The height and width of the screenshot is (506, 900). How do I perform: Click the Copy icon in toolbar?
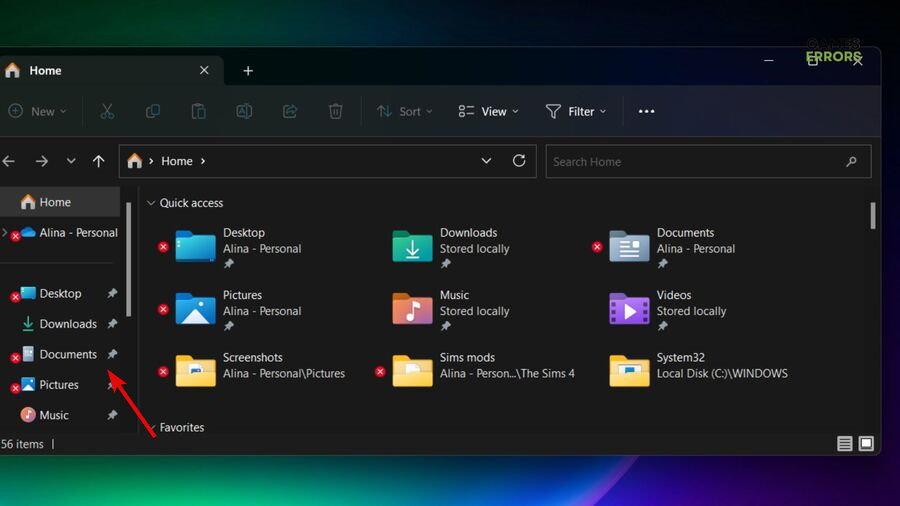pyautogui.click(x=153, y=111)
